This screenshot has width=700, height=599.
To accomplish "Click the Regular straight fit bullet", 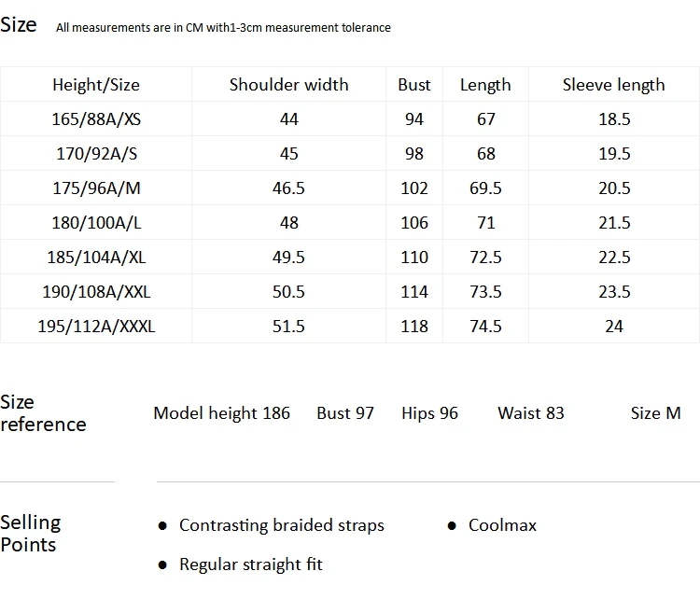I will [x=251, y=564].
